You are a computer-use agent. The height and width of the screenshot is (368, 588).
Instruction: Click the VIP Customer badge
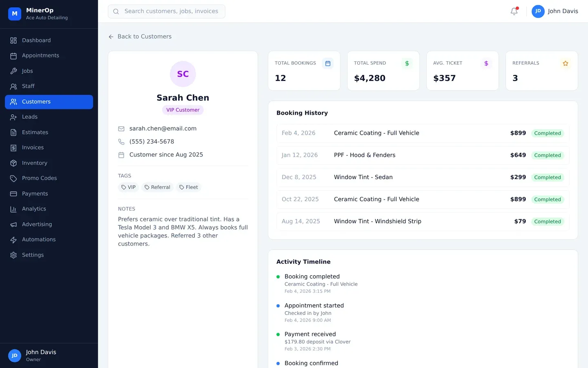[183, 110]
